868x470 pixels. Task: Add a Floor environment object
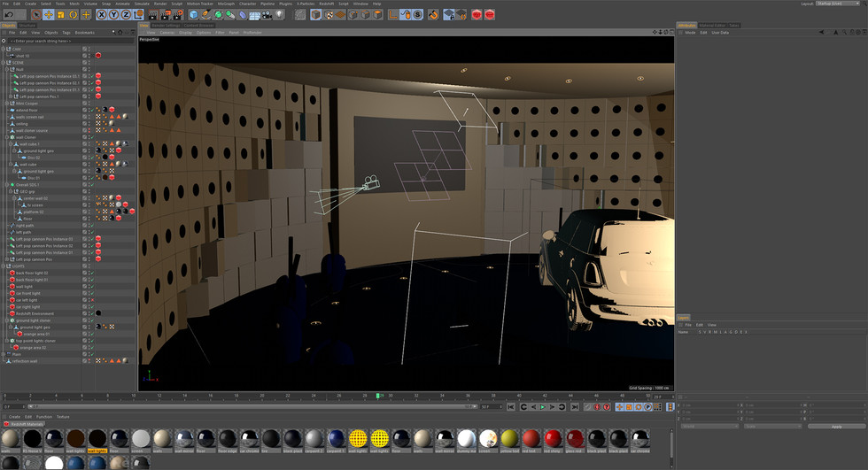tap(255, 15)
